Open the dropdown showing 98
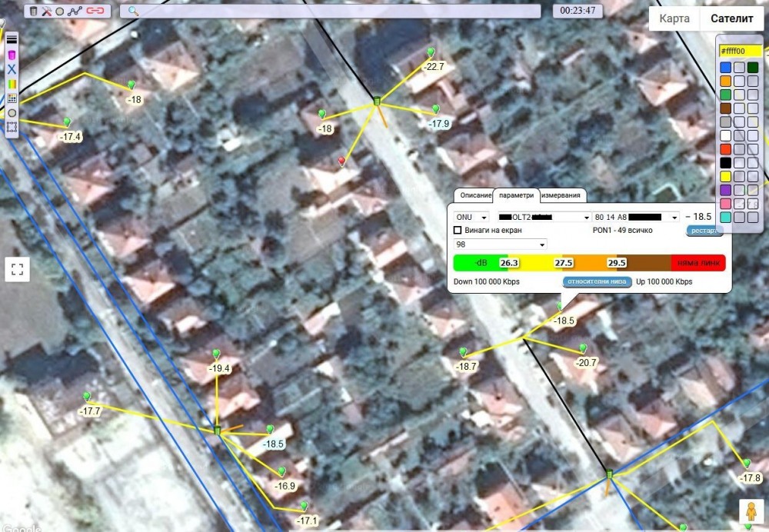Screen dimensions: 769x532 coord(500,244)
